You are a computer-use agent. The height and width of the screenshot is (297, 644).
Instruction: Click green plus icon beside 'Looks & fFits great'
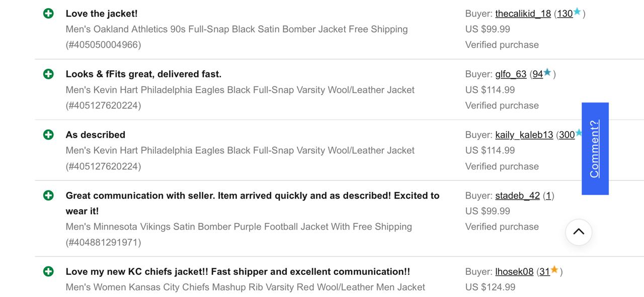pos(48,74)
